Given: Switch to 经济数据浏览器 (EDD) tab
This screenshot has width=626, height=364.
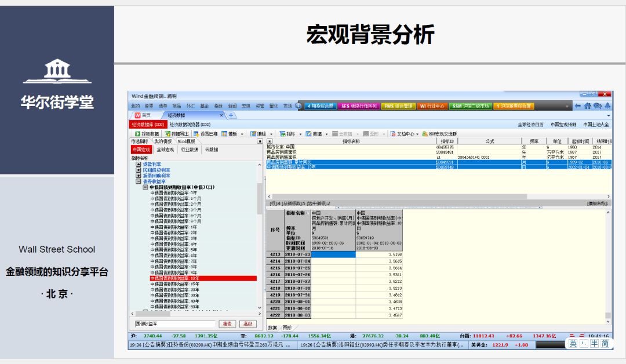Looking at the screenshot, I should [190, 125].
